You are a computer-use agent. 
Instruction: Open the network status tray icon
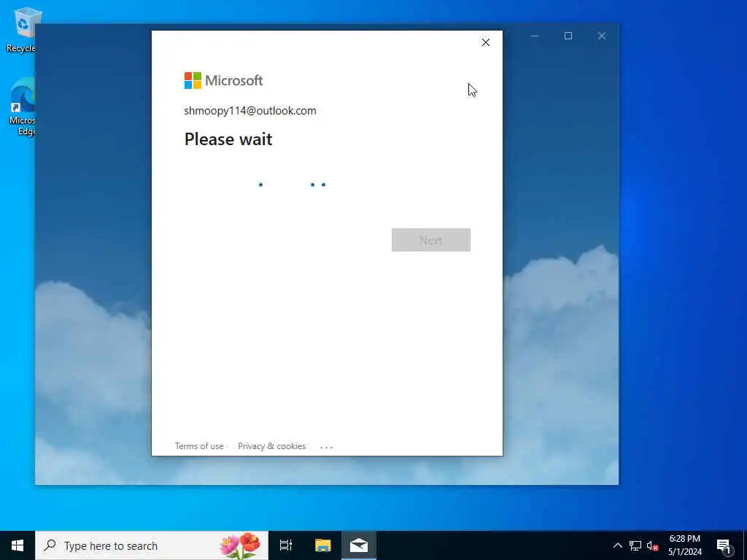635,545
